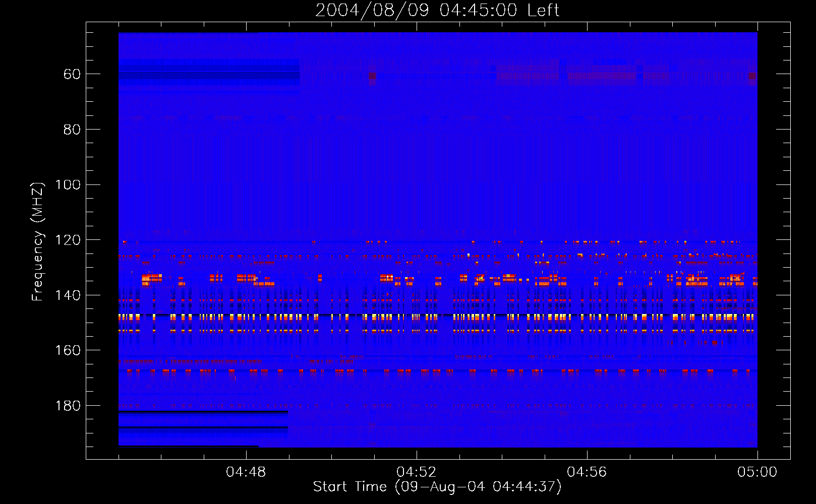Click the "Start Time (09-Aug-04 04:44:37)" axis label
816x504 pixels.
coord(437,487)
